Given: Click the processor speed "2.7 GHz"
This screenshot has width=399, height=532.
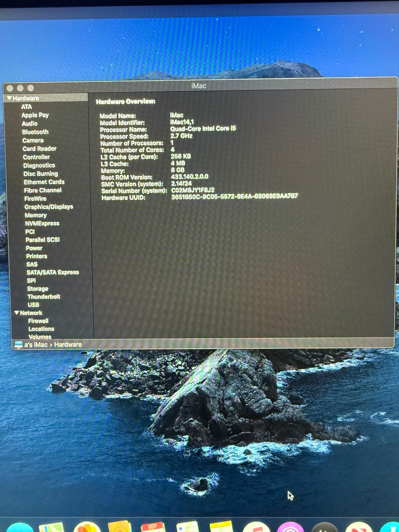Looking at the screenshot, I should pyautogui.click(x=182, y=136).
